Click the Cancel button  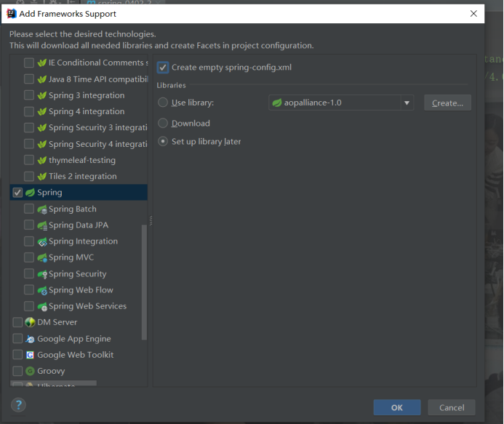click(452, 407)
